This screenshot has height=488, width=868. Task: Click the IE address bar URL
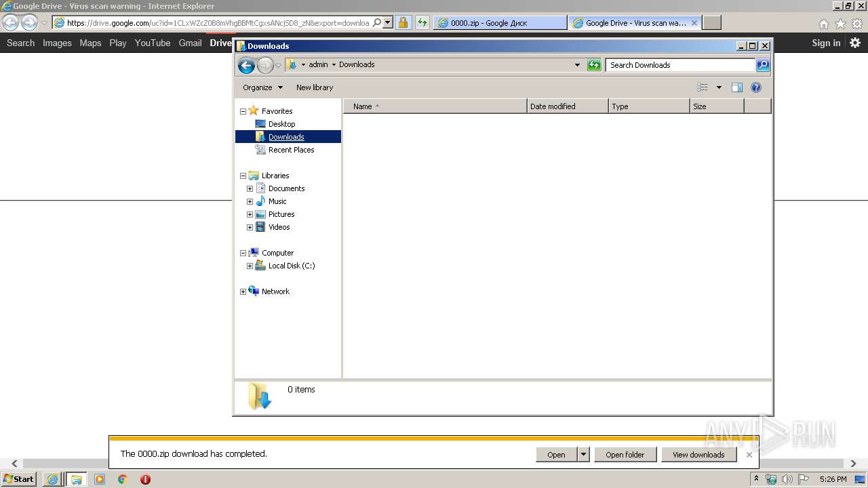click(x=217, y=23)
